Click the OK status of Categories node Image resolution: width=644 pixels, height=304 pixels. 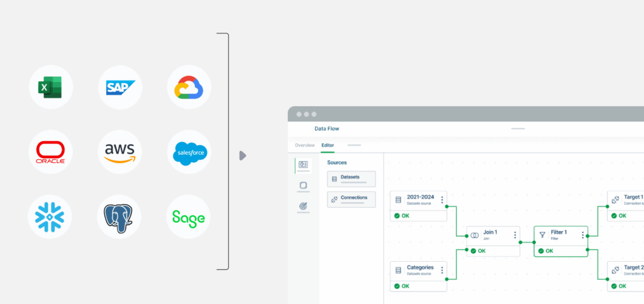[402, 286]
